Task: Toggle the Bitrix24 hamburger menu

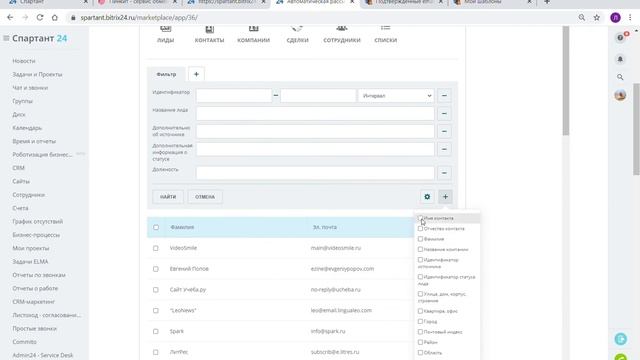Action: point(6,38)
